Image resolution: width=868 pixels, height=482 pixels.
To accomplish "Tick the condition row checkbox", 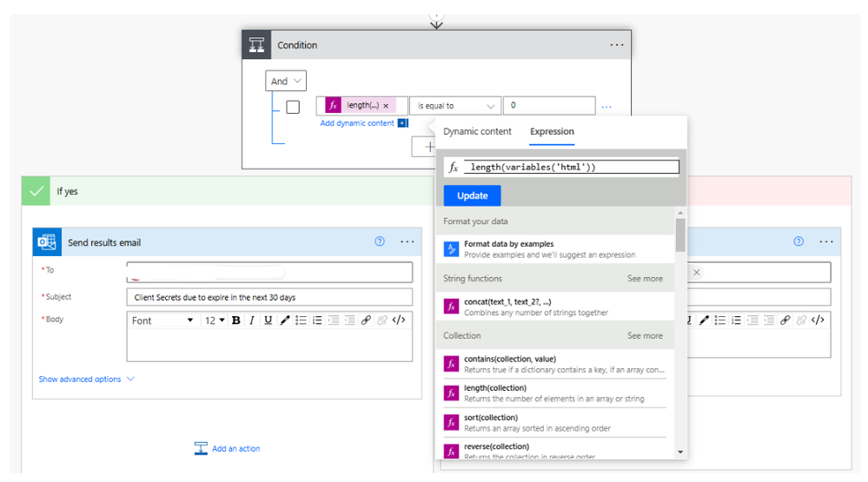I will tap(293, 107).
